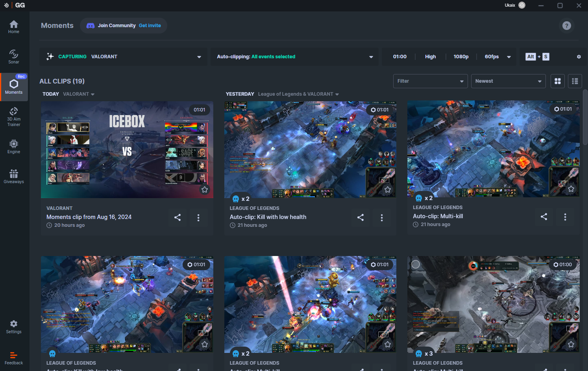Viewport: 588px width, 371px height.
Task: Star the second-row middle x2 clip
Action: pos(388,345)
